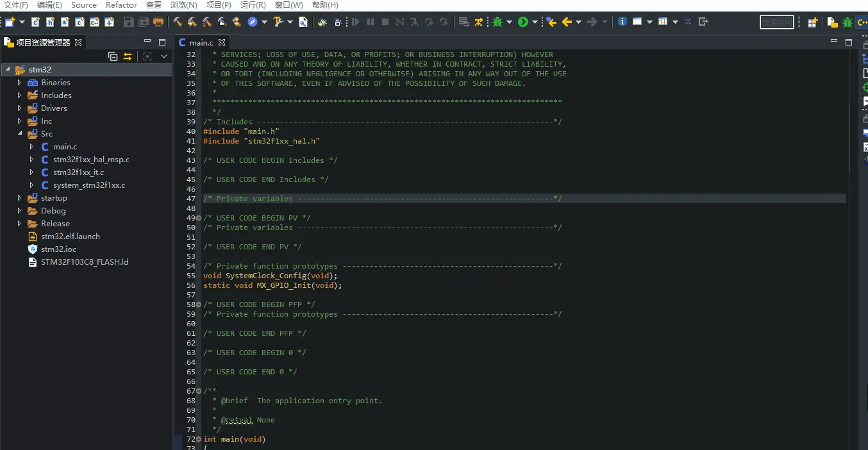Open the 帮助(H) menu
Viewport: 868px width, 450px height.
325,5
